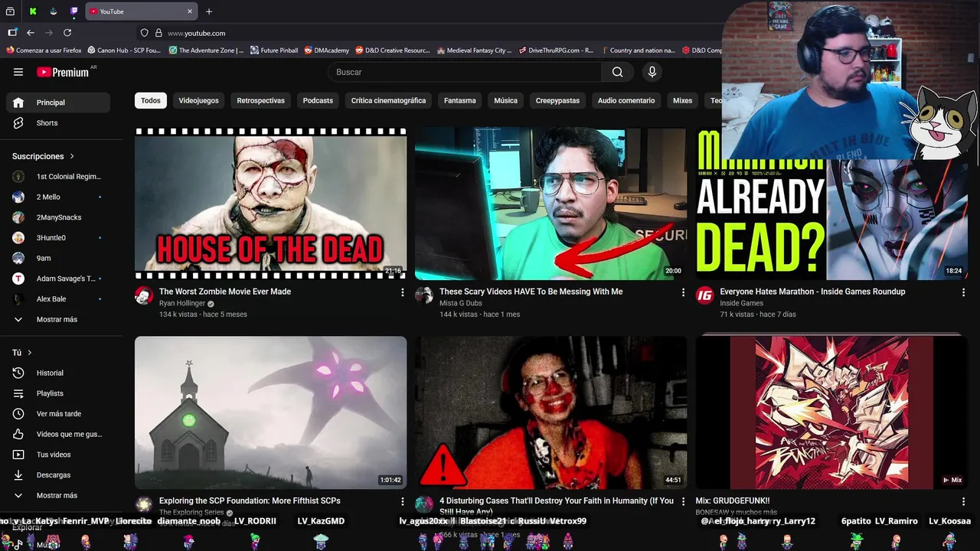Expand the Tú section chevron
Screen dimensions: 980x551
pos(30,353)
